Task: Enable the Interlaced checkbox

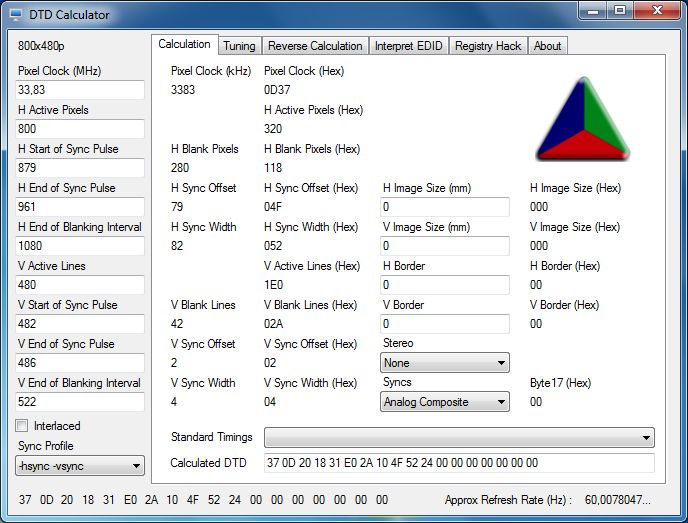Action: [x=23, y=425]
